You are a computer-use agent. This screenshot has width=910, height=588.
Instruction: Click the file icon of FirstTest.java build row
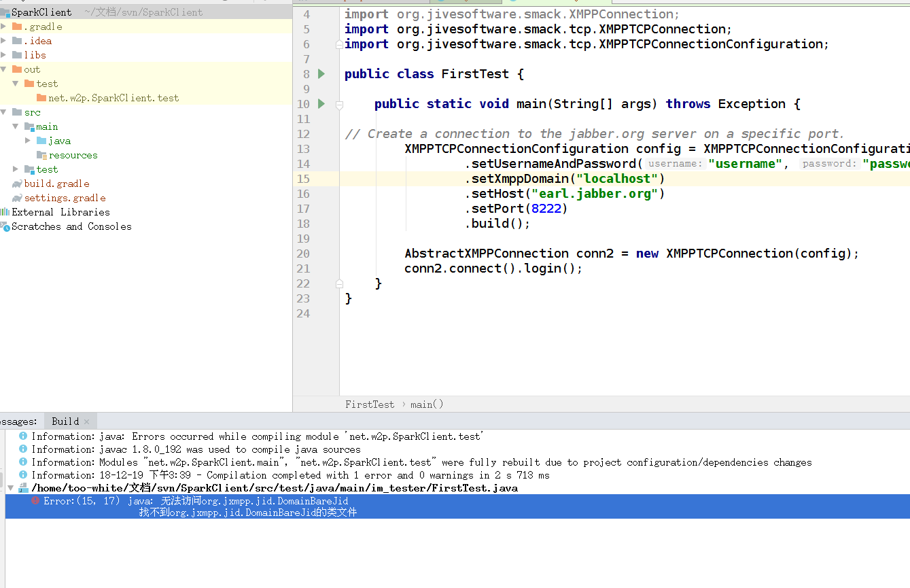point(23,488)
